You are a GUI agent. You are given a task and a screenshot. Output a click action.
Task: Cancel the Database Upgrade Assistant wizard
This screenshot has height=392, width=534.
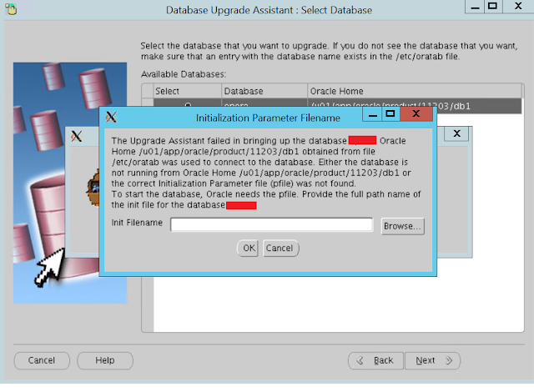click(42, 360)
